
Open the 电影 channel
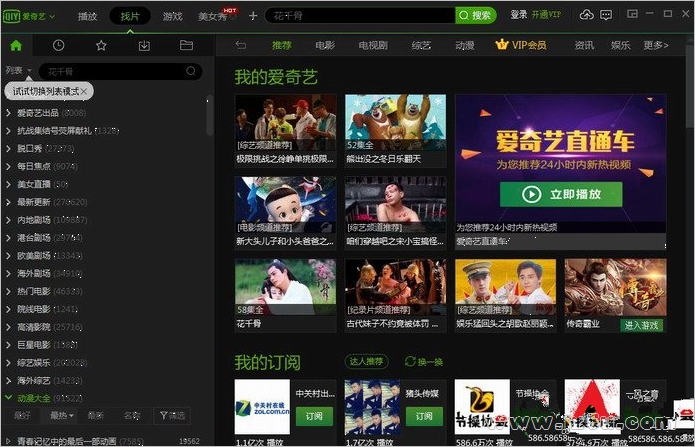click(x=325, y=45)
